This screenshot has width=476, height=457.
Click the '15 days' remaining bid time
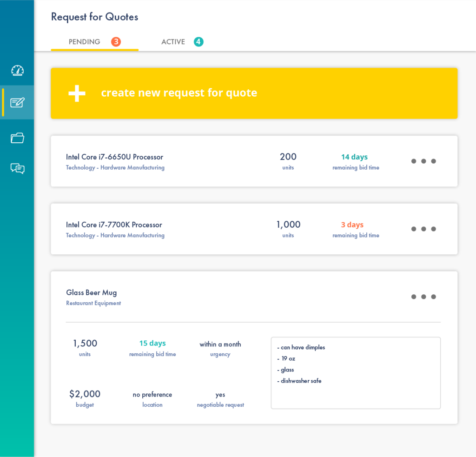[x=152, y=343]
